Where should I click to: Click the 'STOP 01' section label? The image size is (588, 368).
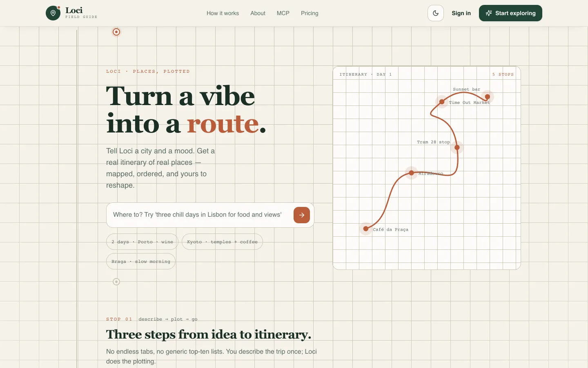tap(119, 319)
